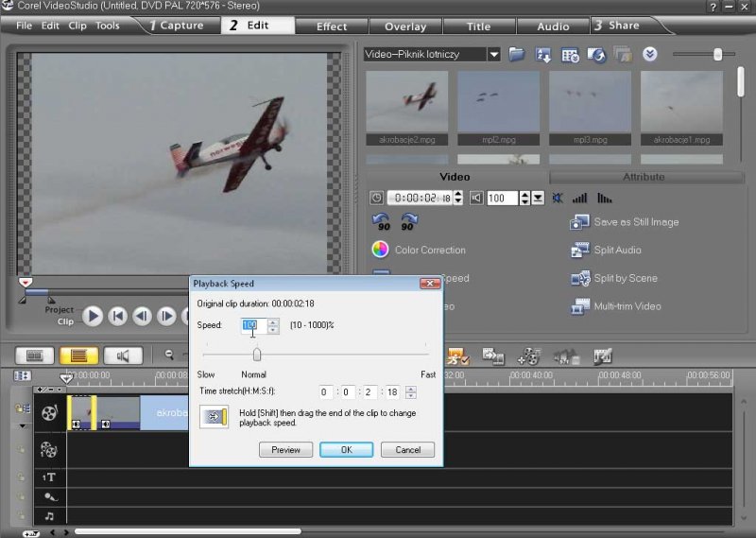Expand the library options double-chevron
756x538 pixels.
[x=649, y=54]
